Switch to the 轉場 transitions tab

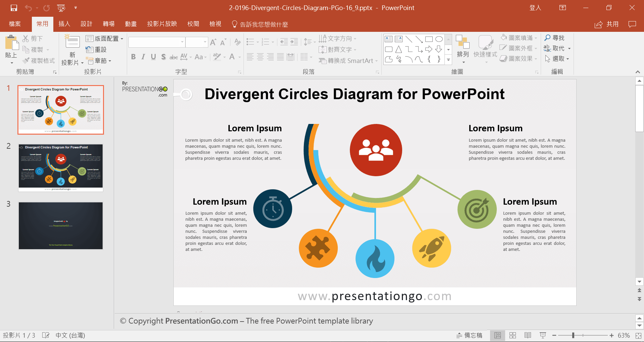pos(109,24)
